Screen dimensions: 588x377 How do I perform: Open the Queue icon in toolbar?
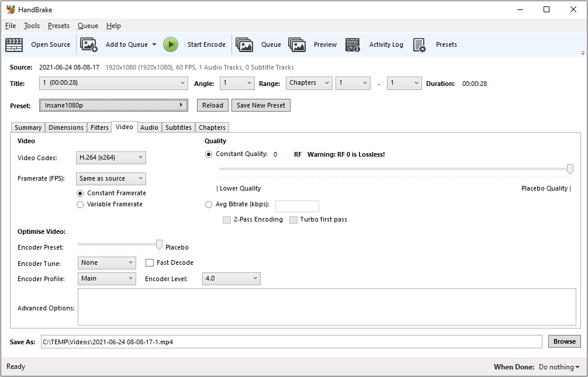(x=244, y=44)
